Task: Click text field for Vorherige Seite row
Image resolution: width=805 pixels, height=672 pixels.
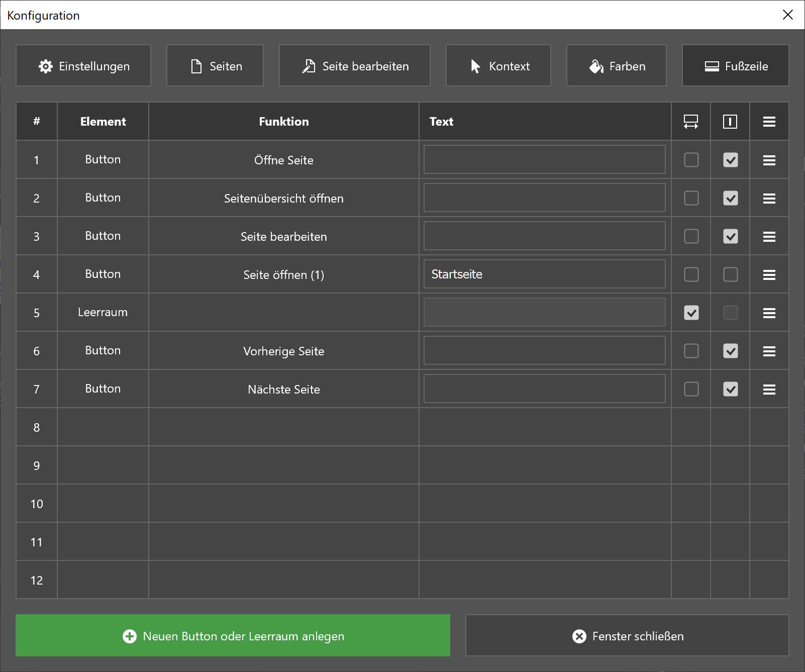Action: tap(545, 350)
